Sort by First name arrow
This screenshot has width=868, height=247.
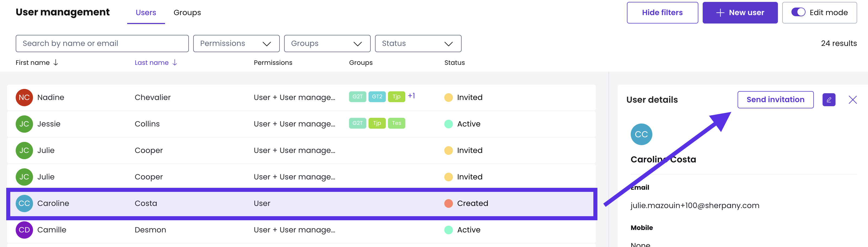pos(56,63)
